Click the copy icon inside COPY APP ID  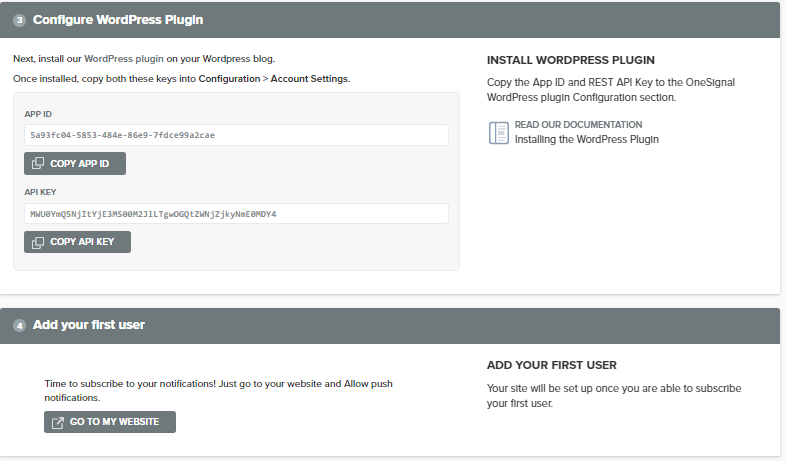38,163
